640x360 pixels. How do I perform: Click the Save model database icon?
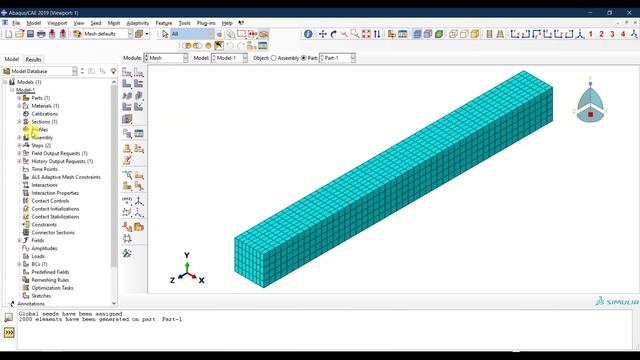pyautogui.click(x=30, y=34)
